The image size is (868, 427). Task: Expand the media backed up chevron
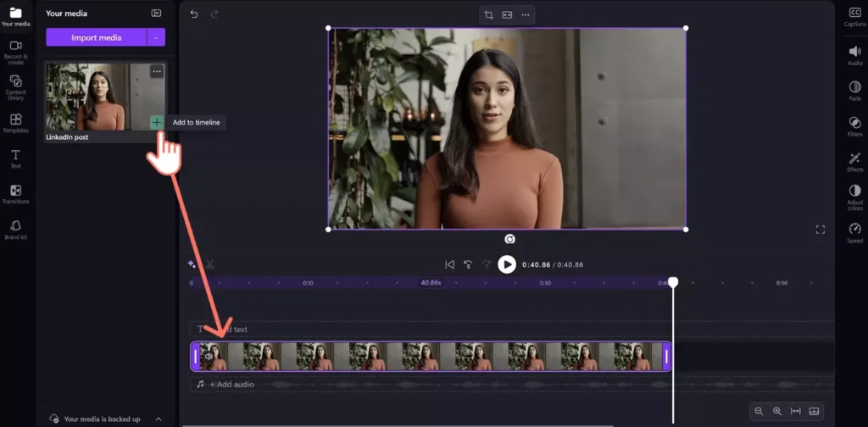point(159,419)
